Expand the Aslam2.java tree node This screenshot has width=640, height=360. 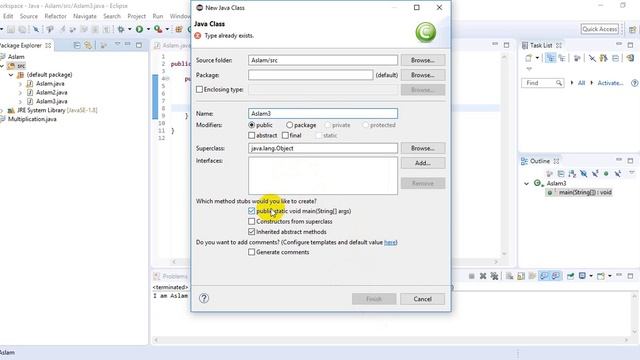point(20,93)
